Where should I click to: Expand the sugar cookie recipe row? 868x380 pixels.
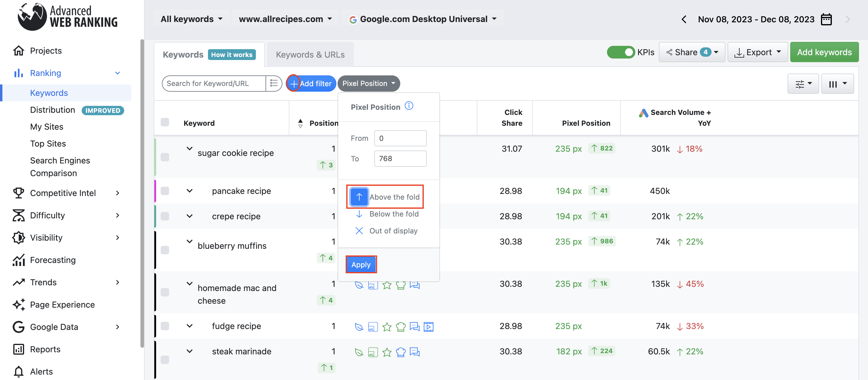[190, 148]
